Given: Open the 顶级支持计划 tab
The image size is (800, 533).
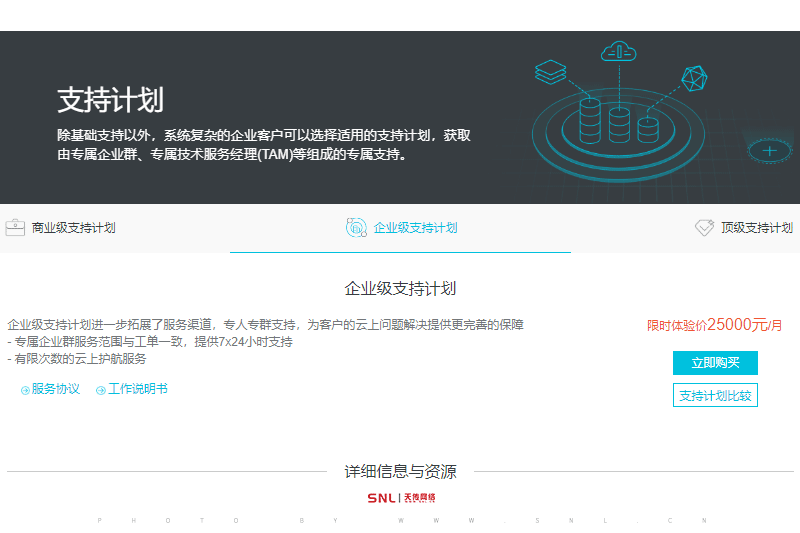Looking at the screenshot, I should [x=756, y=228].
